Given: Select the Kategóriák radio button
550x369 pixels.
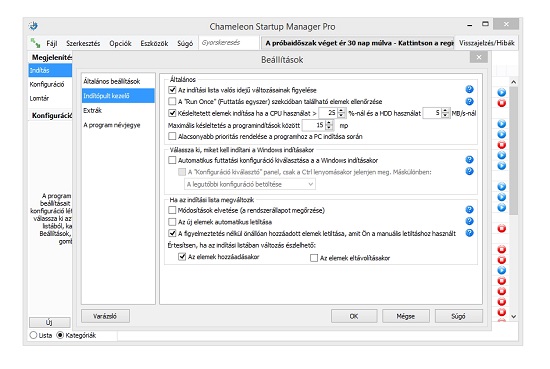Looking at the screenshot, I should coord(60,335).
